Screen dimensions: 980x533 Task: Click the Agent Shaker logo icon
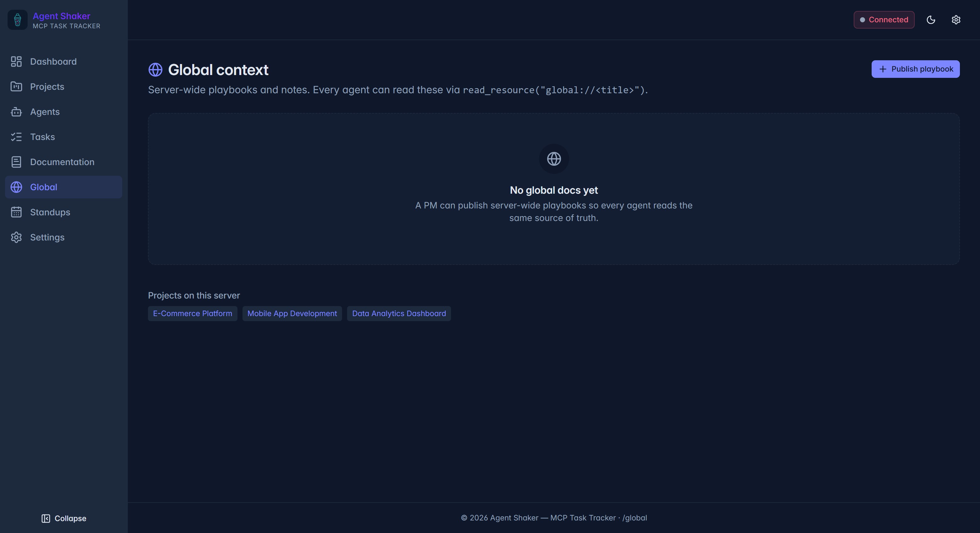[x=18, y=20]
